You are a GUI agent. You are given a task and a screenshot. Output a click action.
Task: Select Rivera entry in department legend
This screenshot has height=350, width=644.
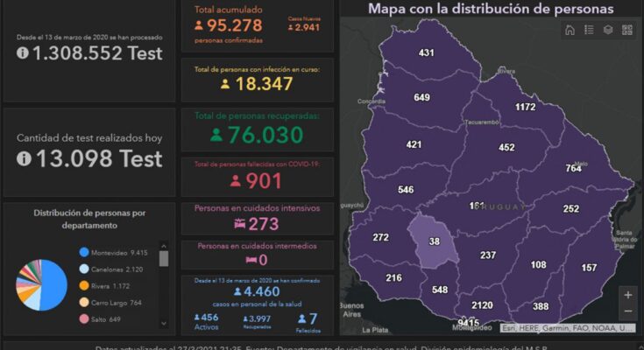click(x=109, y=285)
